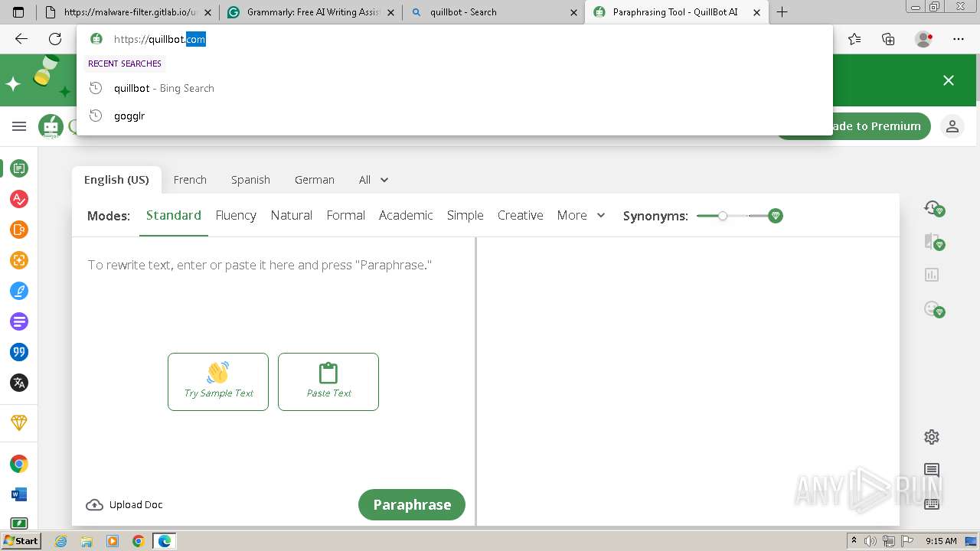Screen dimensions: 980x551
Task: Open Chrome from the taskbar
Action: coord(139,541)
